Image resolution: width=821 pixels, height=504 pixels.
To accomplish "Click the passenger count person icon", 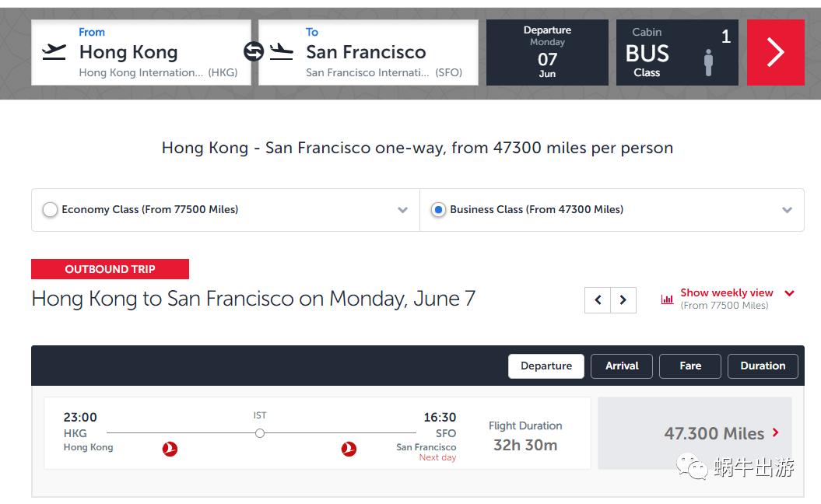I will click(x=708, y=62).
